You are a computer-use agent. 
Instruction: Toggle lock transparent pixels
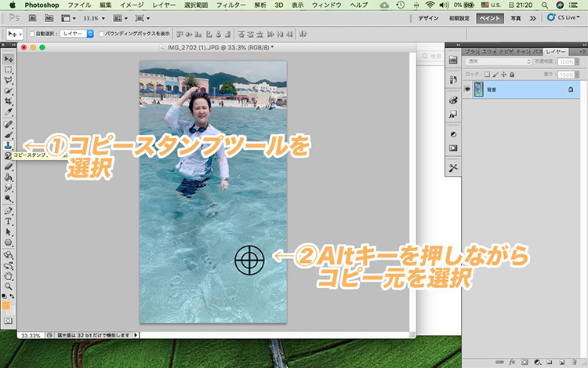[x=487, y=75]
